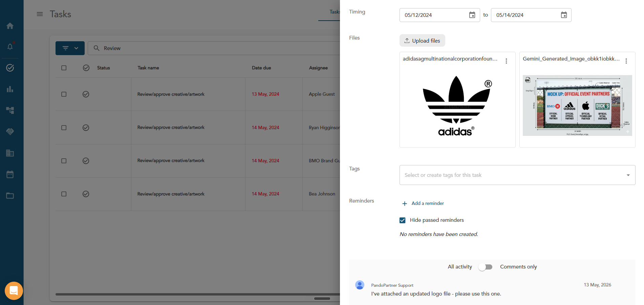
Task: Click due date 13 May, 2024
Action: pyautogui.click(x=265, y=94)
